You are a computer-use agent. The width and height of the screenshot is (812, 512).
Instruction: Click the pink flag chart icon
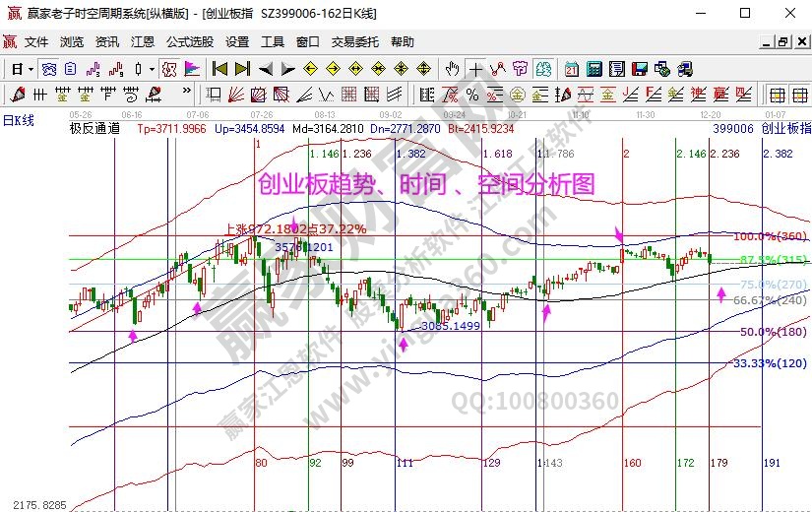click(x=192, y=69)
